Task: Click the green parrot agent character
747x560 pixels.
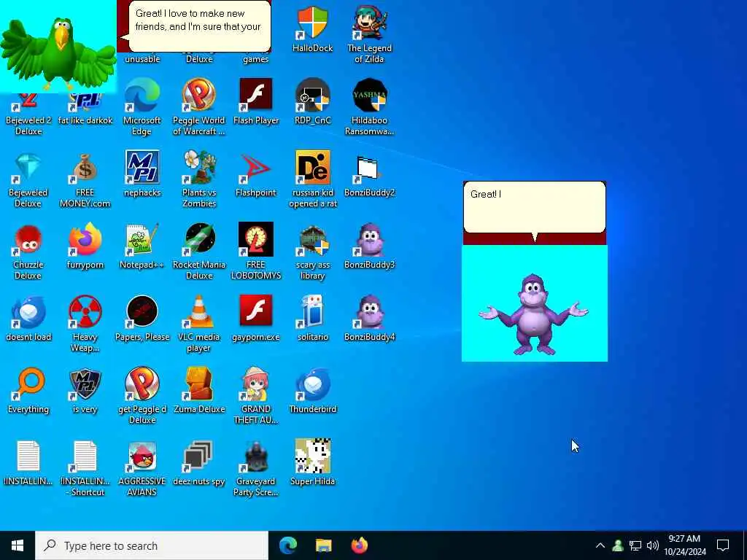Action: (58, 53)
